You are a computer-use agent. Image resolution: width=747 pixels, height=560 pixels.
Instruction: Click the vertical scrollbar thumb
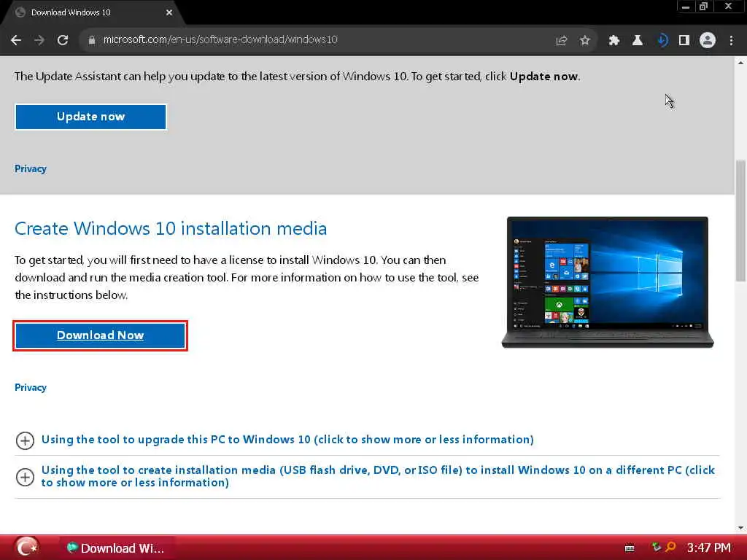(x=740, y=220)
